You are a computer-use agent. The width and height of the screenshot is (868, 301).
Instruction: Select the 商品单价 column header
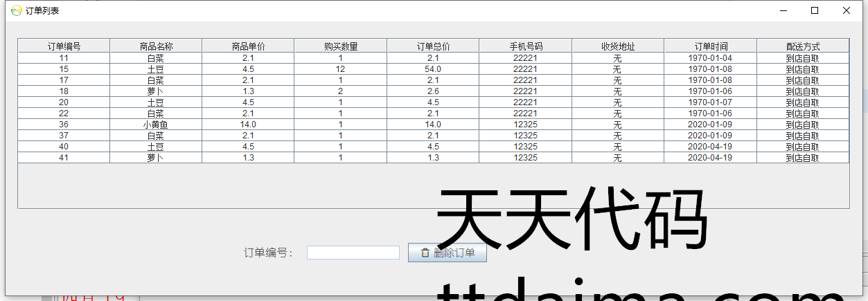[x=248, y=46]
